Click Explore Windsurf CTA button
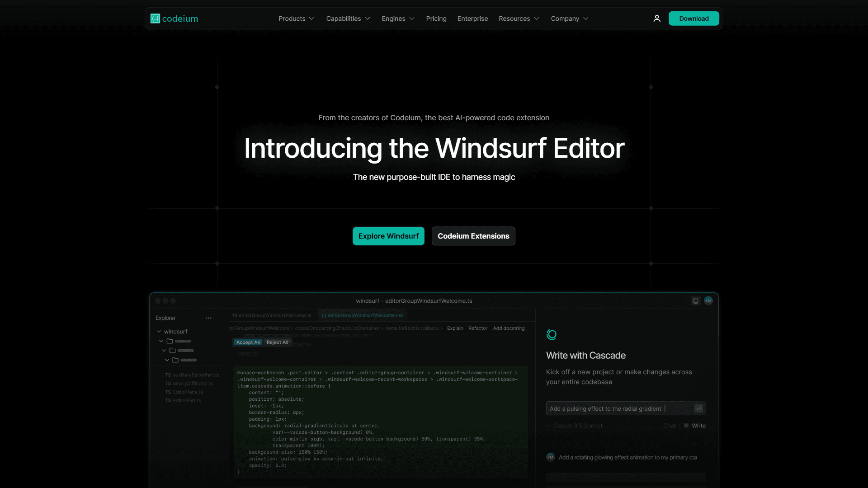This screenshot has width=868, height=488. [x=388, y=235]
